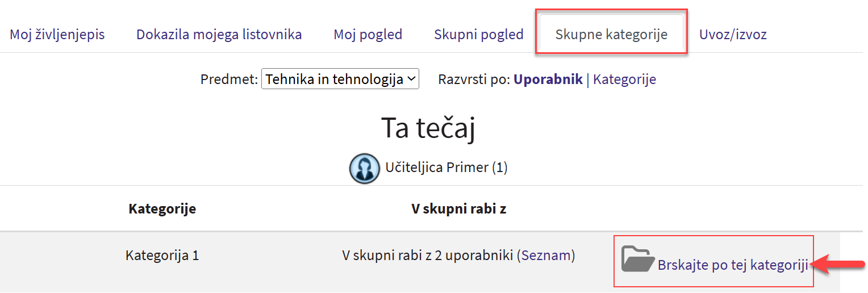Viewport: 868px width, 293px height.
Task: Click the 'V skupni rabi z 2 uporabniki' text
Action: [x=428, y=256]
